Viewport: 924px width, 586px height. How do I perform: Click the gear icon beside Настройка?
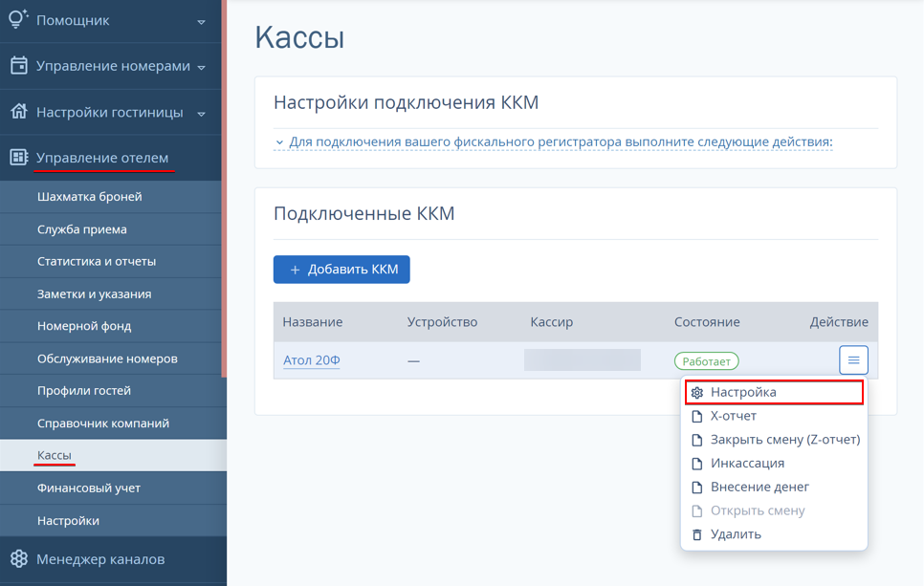(697, 393)
